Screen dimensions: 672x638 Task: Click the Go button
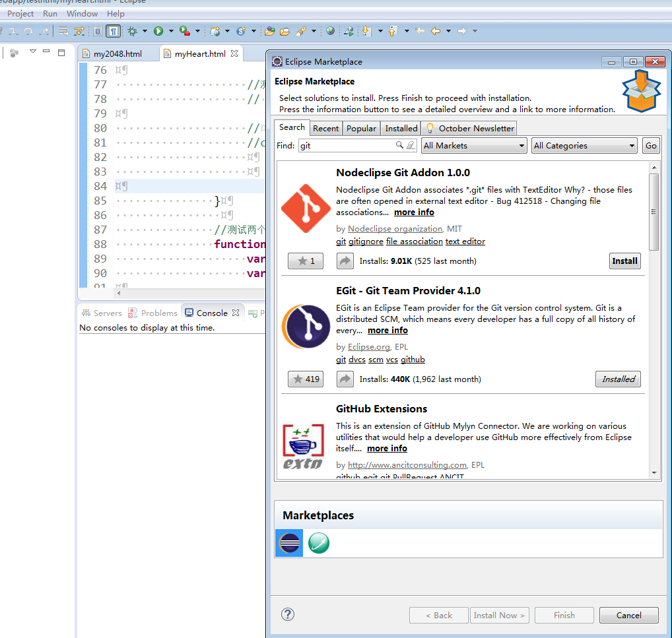(x=651, y=146)
